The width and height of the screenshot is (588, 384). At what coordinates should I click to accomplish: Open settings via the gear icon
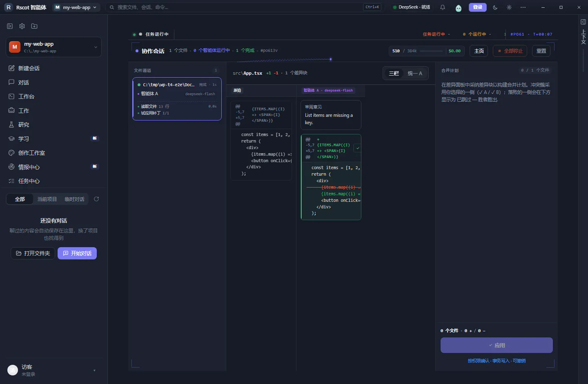pos(22,26)
